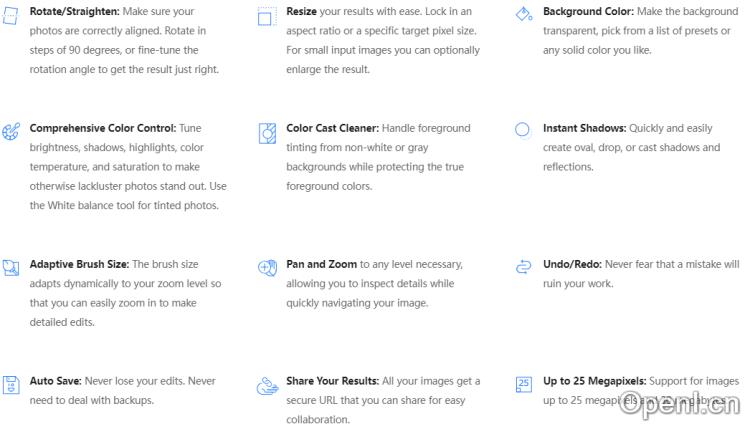Click the "Background Color:" heading text
750x424 pixels.
pyautogui.click(x=588, y=12)
